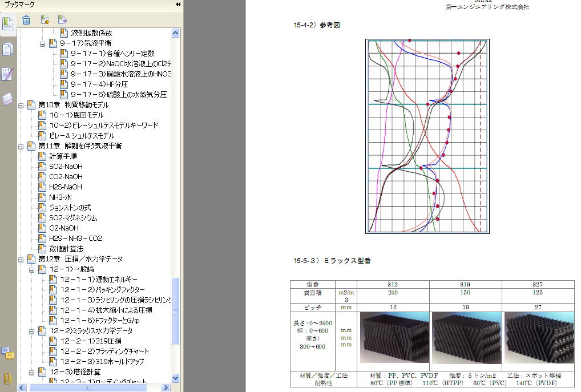Open the Comments panel icon

(7, 353)
